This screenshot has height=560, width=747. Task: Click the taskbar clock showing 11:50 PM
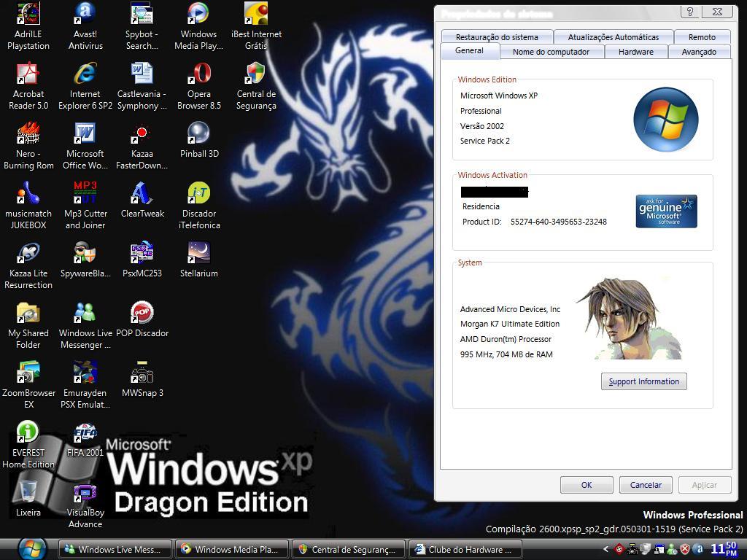(x=724, y=548)
